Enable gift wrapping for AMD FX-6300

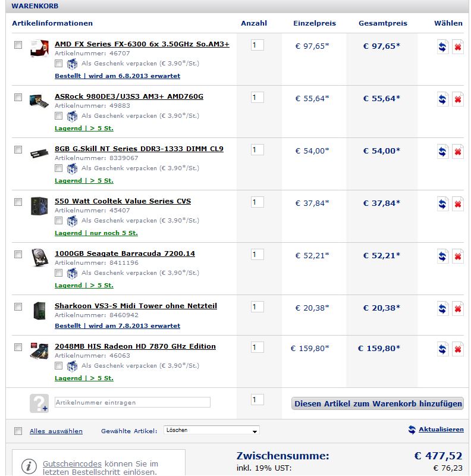tap(58, 64)
